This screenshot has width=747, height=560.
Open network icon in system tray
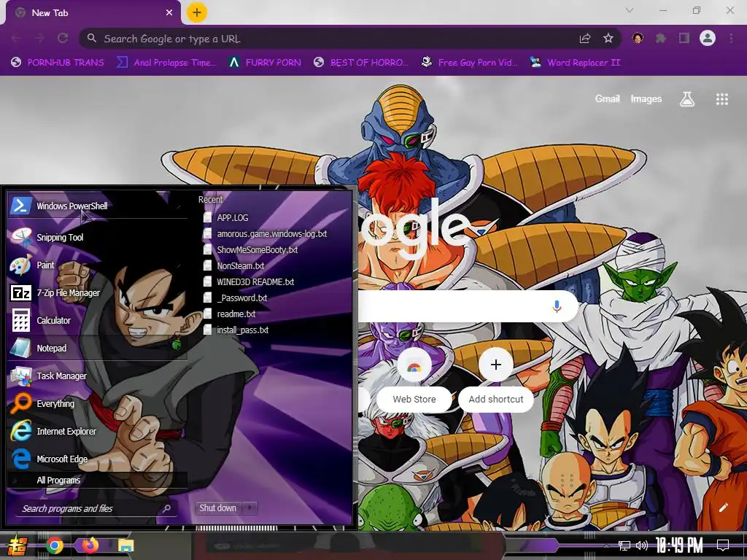click(624, 545)
